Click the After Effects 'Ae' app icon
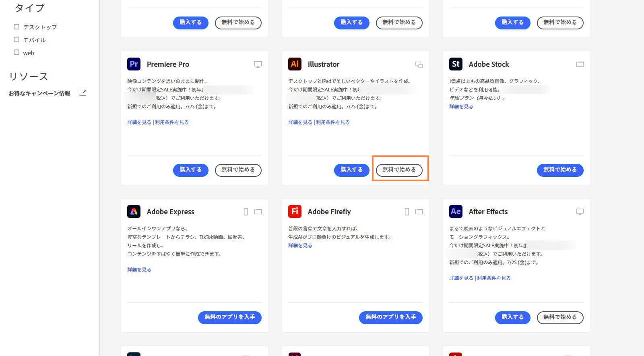The image size is (644, 356). click(456, 211)
